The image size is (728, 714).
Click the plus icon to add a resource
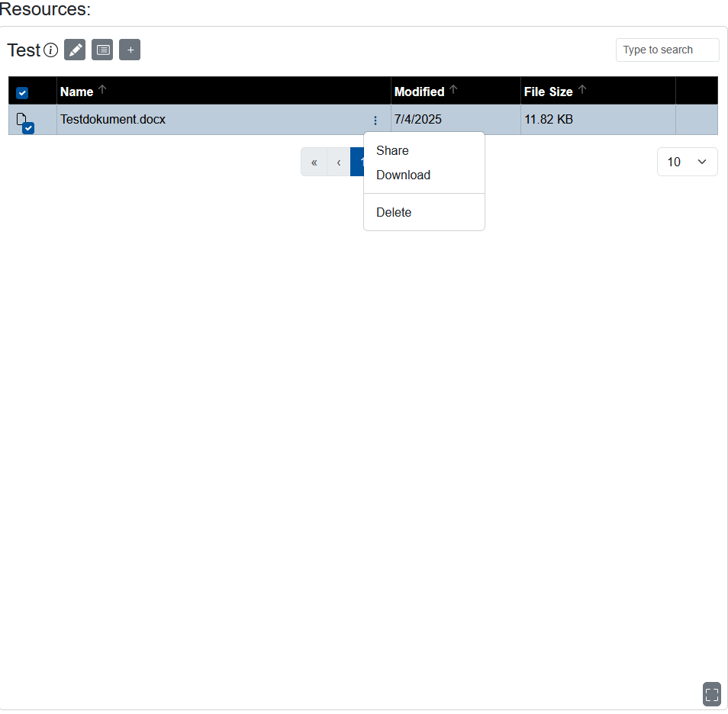click(x=129, y=49)
